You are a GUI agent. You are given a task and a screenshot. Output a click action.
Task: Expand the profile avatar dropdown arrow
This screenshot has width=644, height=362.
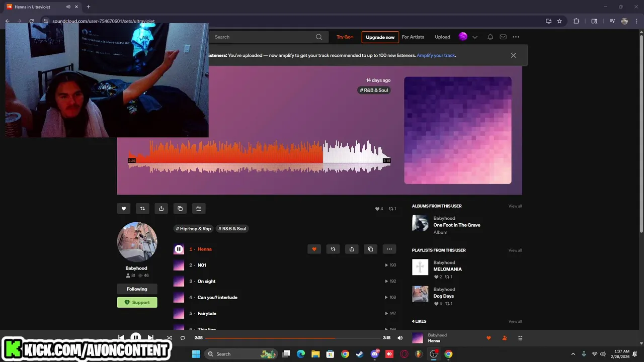point(474,37)
